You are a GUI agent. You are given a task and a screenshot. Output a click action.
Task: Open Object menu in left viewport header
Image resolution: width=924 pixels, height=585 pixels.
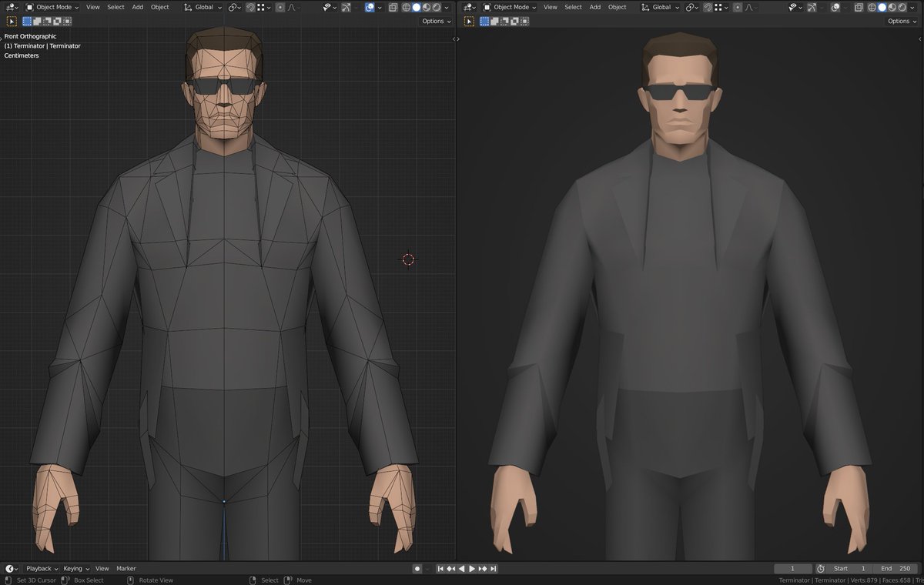159,7
